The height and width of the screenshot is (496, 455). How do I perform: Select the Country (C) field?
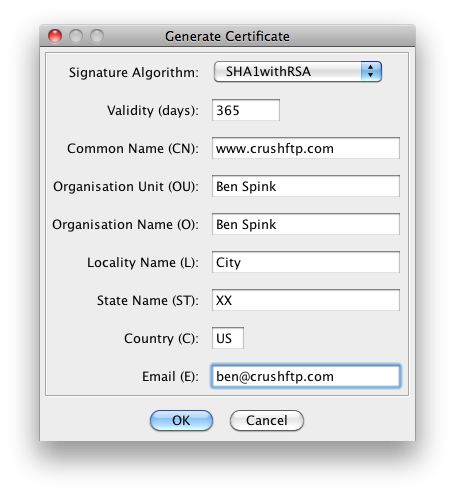(228, 338)
